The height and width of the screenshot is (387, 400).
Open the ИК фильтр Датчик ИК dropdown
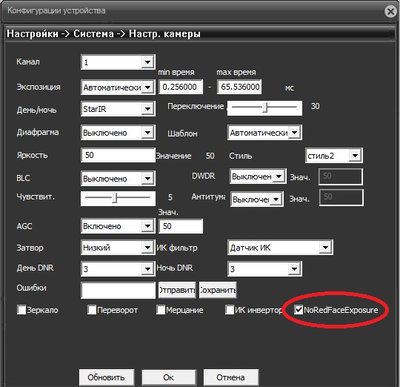279,247
